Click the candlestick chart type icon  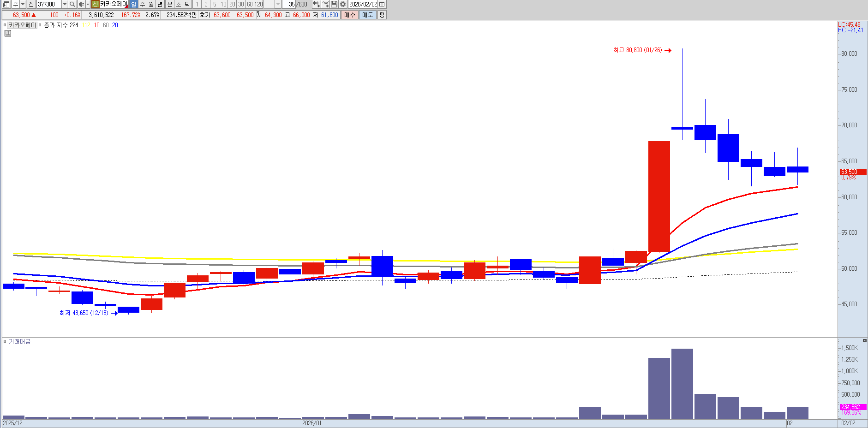pyautogui.click(x=316, y=4)
